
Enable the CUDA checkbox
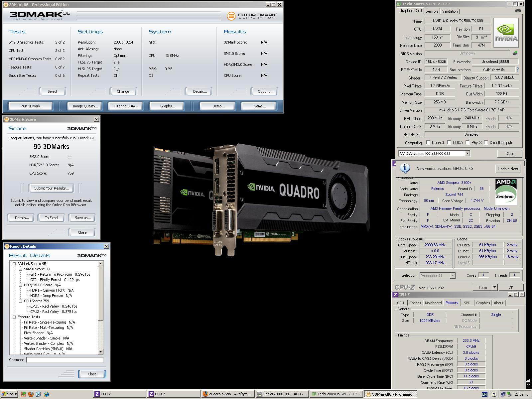pos(449,142)
